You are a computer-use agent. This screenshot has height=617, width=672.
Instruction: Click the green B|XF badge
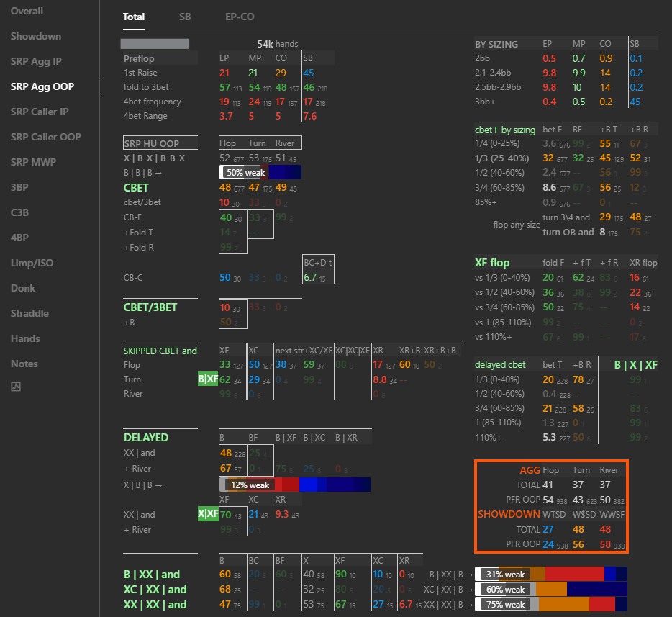208,379
